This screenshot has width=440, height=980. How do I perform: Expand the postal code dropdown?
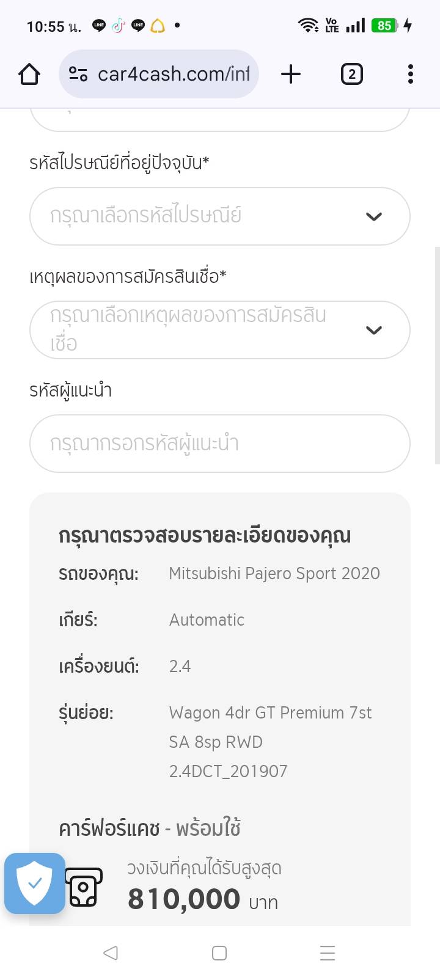(x=208, y=216)
